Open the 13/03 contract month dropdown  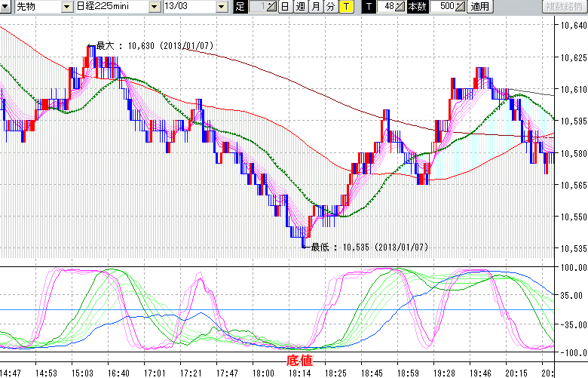pyautogui.click(x=221, y=7)
